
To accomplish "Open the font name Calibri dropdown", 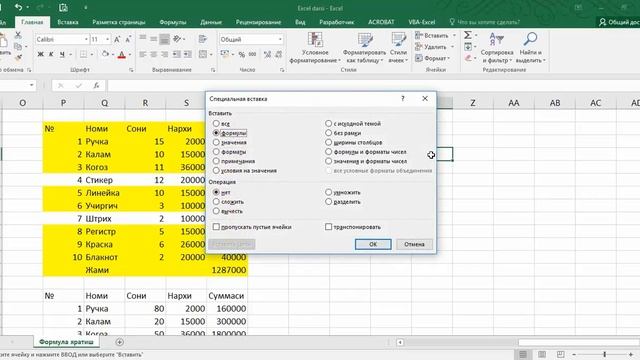I will coord(86,39).
